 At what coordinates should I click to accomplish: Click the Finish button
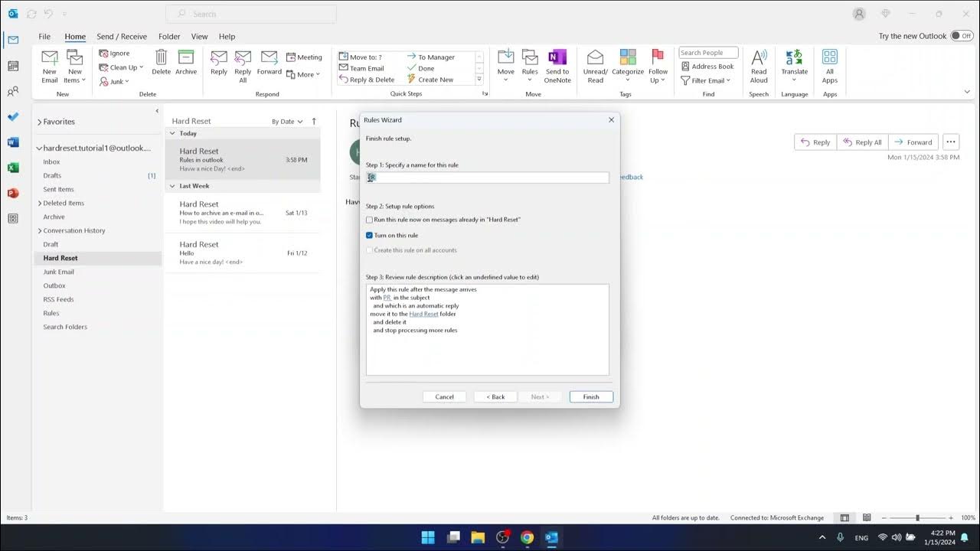(590, 396)
